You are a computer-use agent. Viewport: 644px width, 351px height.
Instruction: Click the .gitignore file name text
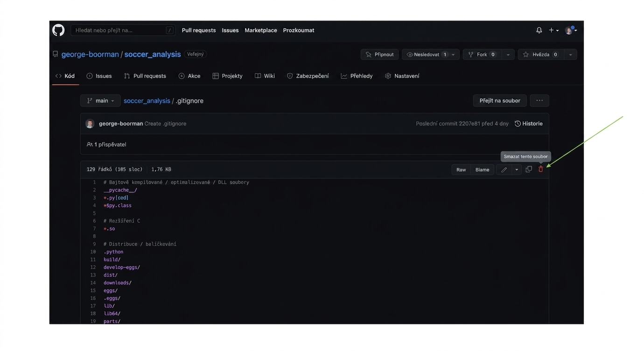pos(189,101)
